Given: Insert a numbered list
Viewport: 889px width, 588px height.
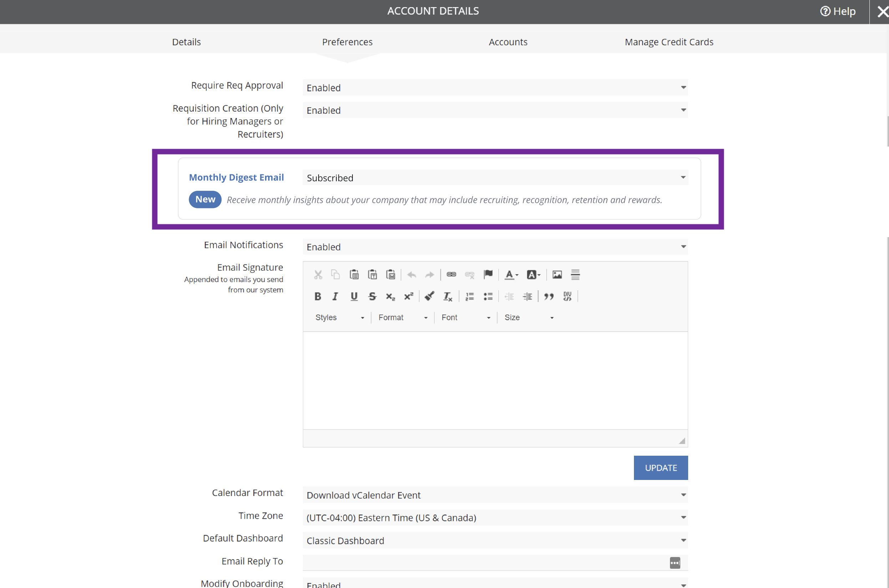Looking at the screenshot, I should tap(469, 297).
